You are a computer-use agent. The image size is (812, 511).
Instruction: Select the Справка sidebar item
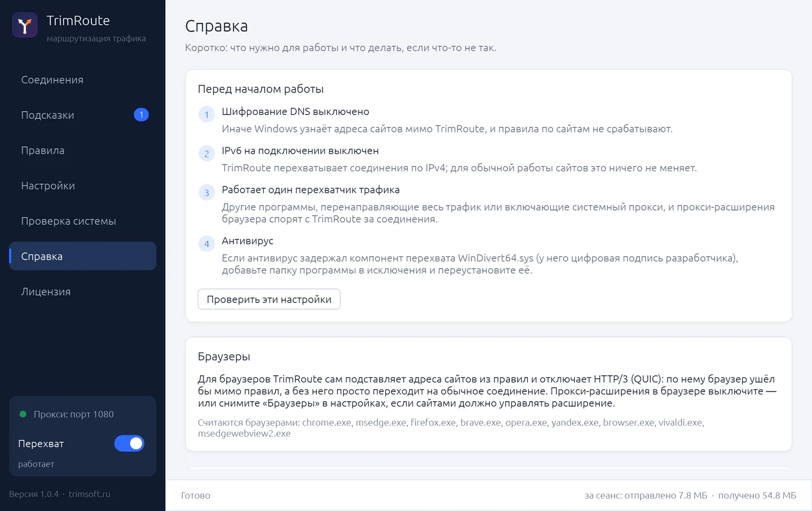82,256
